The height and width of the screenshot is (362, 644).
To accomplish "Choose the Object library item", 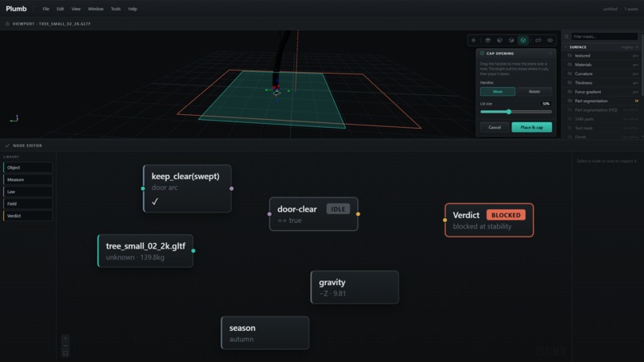I will coord(28,168).
